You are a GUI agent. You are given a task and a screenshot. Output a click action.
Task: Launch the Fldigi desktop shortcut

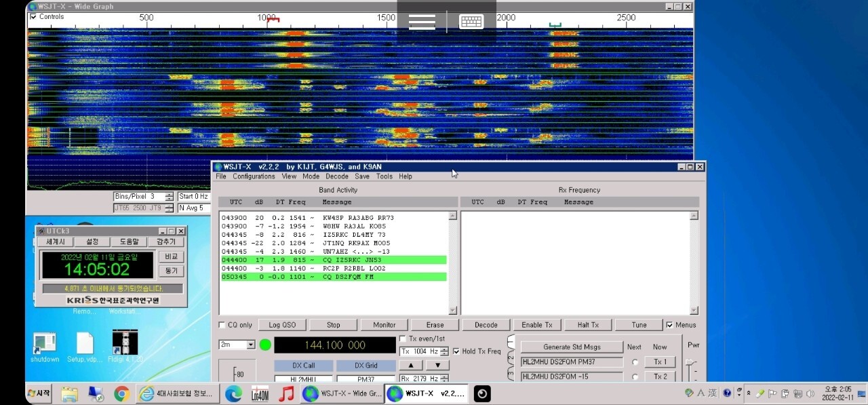[x=125, y=347]
